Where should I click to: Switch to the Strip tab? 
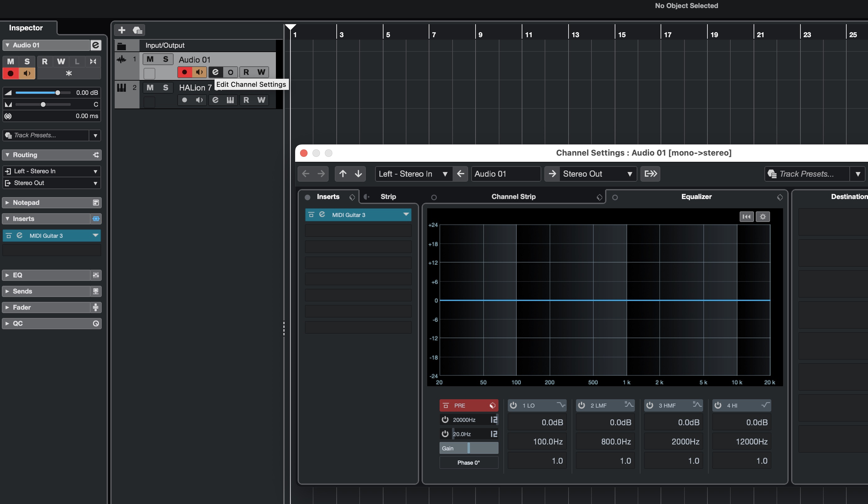(388, 197)
